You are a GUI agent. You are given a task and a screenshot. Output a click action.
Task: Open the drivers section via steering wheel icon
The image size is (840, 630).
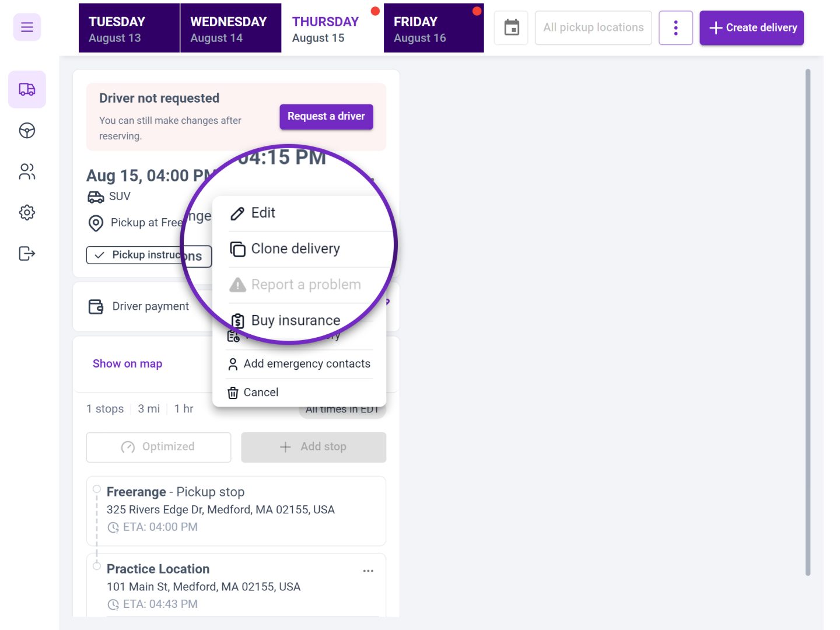tap(26, 131)
